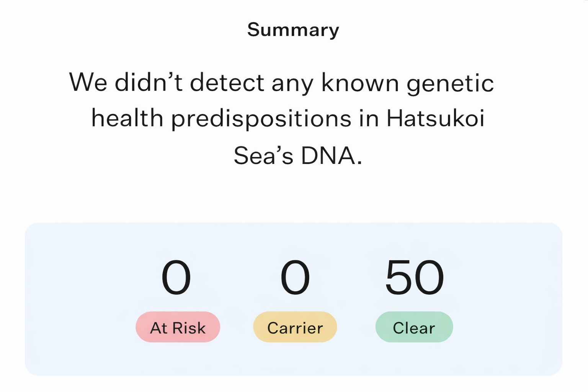Select the 50 count above Clear
This screenshot has height=392, width=588.
414,277
